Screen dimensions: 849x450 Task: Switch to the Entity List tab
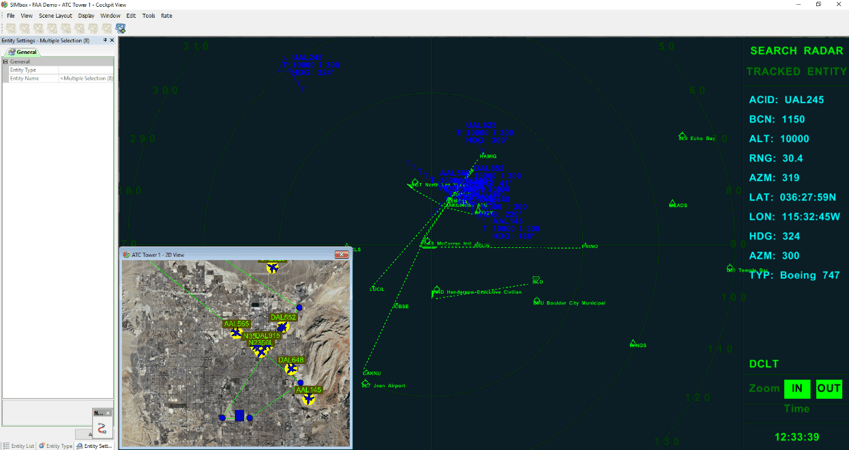(19, 445)
